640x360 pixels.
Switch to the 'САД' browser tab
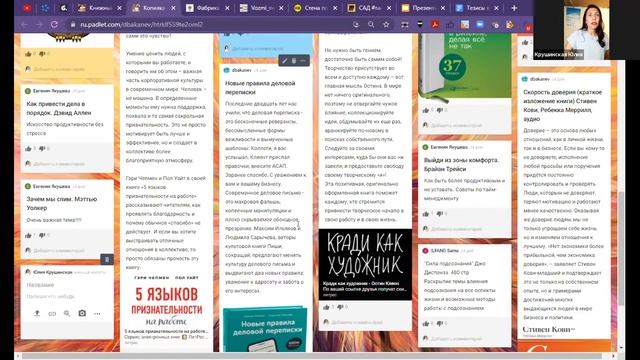click(369, 8)
